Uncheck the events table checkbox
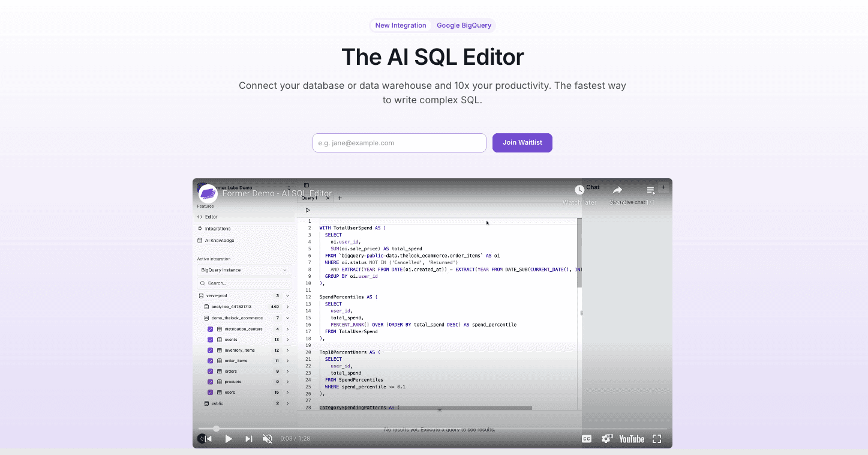Screen dimensions: 868x455 coord(211,340)
